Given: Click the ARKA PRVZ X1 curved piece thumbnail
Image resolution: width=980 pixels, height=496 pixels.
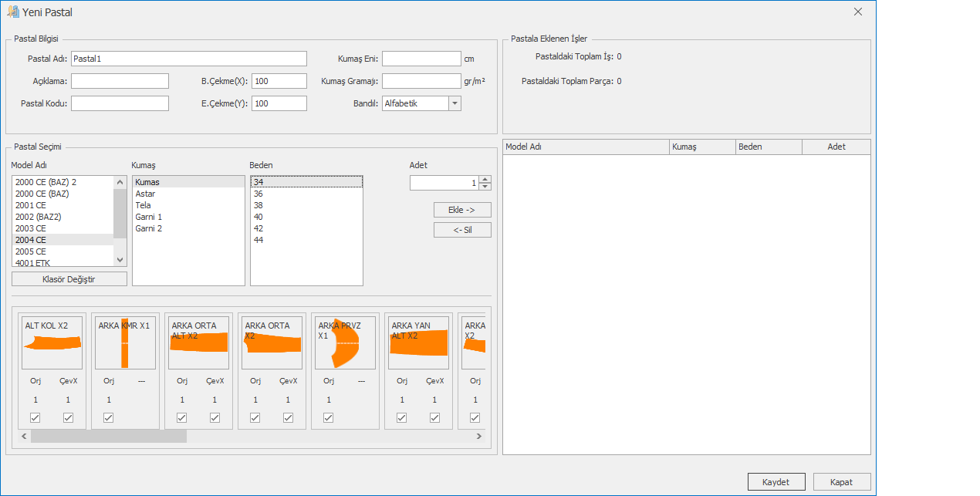Looking at the screenshot, I should click(x=345, y=342).
